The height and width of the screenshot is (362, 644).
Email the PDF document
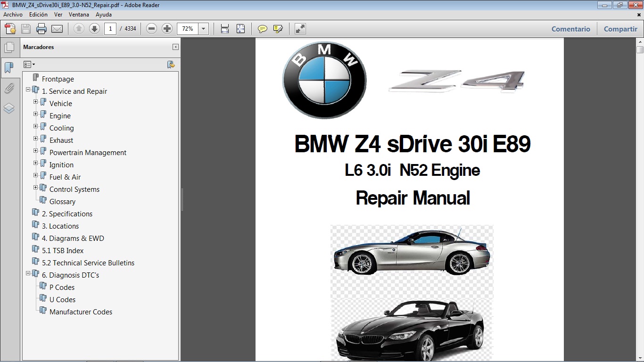click(57, 29)
